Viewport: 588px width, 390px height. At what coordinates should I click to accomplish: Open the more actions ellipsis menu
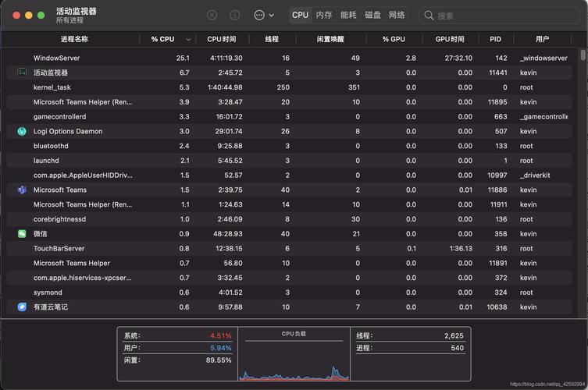pyautogui.click(x=264, y=15)
